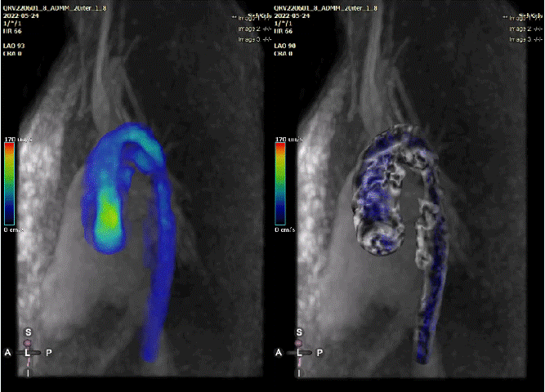Screen dimensions: 545x392
Task: Select Image 3 in the right viewport
Action: tap(523, 38)
